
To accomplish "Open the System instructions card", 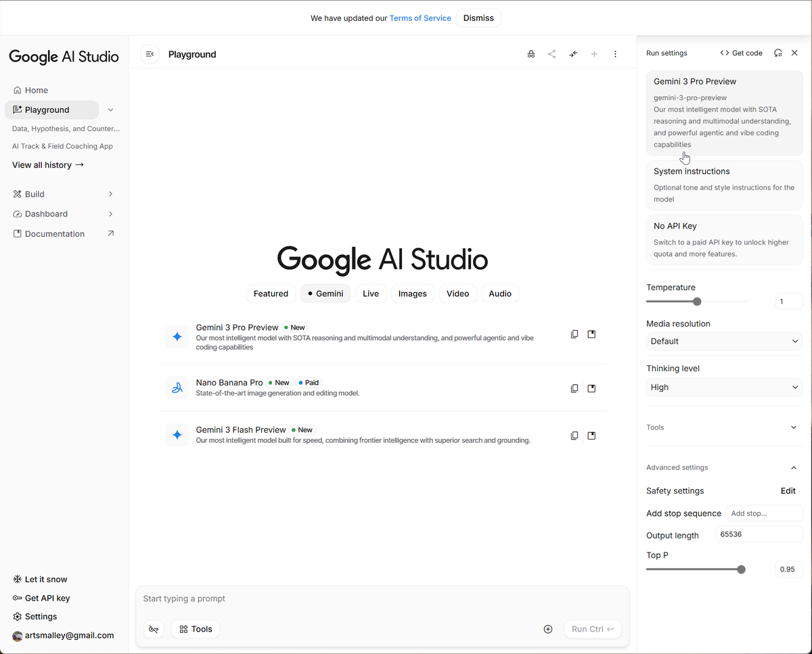I will (x=724, y=185).
